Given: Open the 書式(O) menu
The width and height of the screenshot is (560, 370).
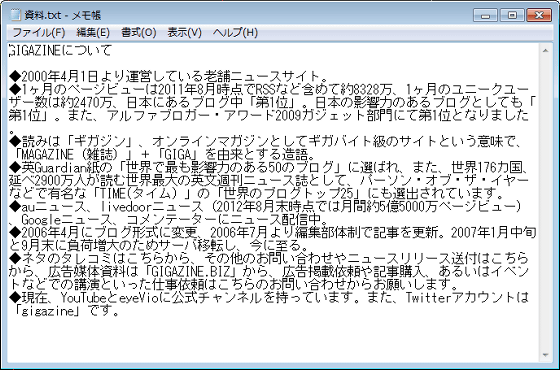Looking at the screenshot, I should (x=139, y=33).
